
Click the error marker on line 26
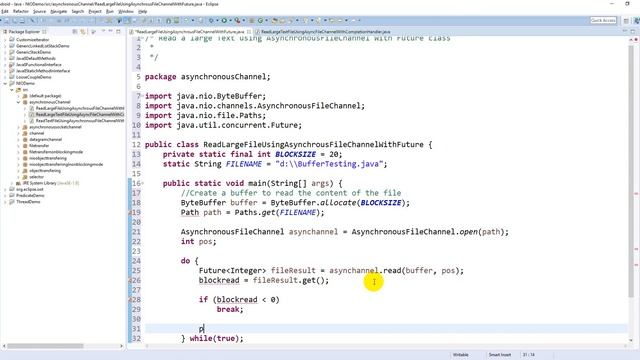[x=130, y=280]
